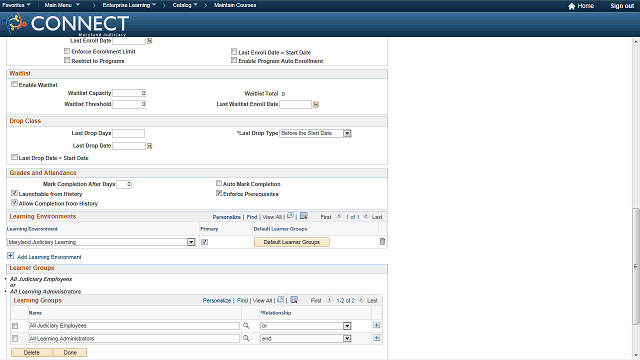Image resolution: width=640 pixels, height=360 pixels.
Task: Focus the Last Drop Days field
Action: click(x=128, y=133)
